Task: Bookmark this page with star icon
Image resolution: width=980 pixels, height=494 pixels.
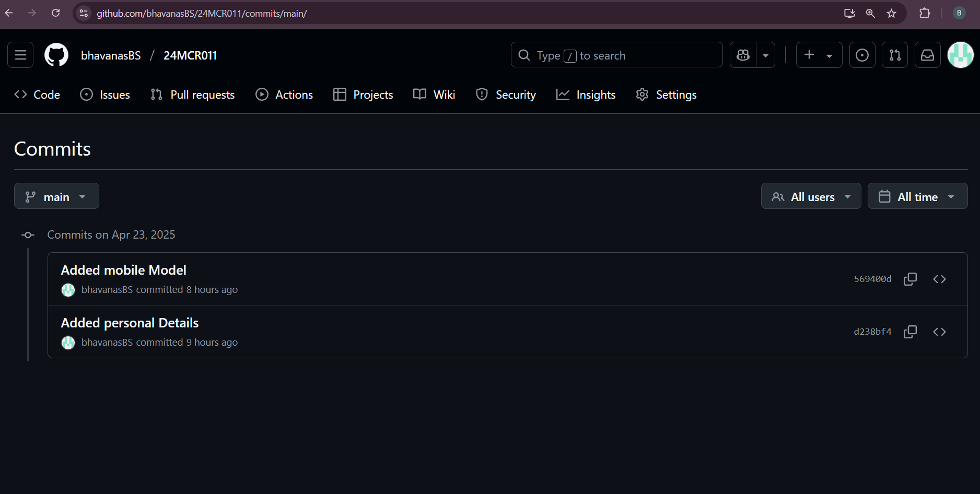Action: pos(892,13)
